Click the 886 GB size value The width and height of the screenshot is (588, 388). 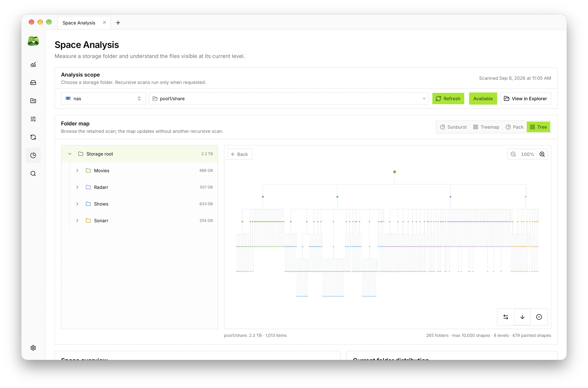(206, 171)
